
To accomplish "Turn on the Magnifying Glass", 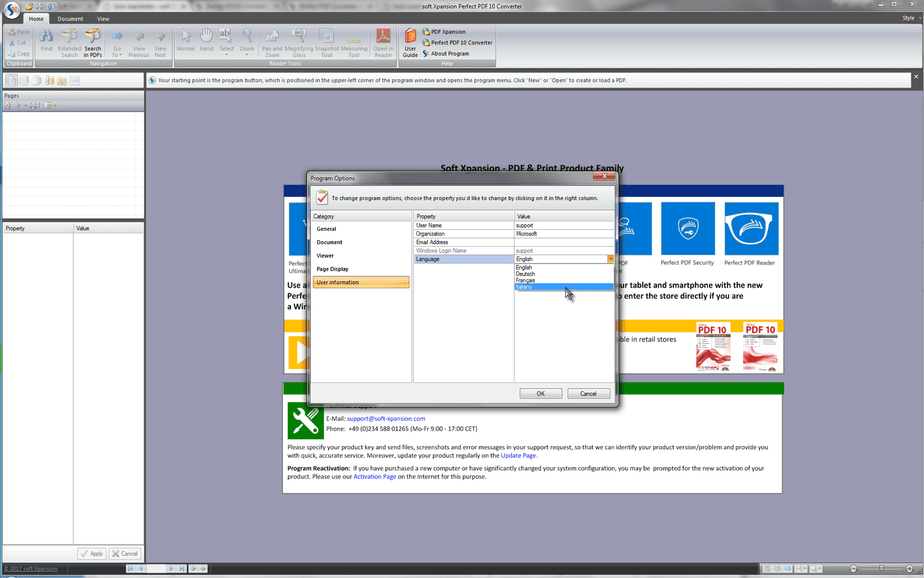I will pyautogui.click(x=299, y=43).
